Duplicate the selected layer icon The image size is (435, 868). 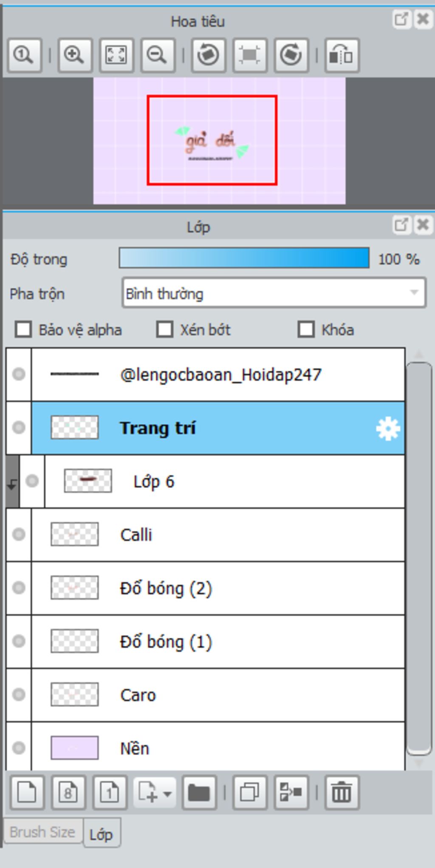[250, 792]
